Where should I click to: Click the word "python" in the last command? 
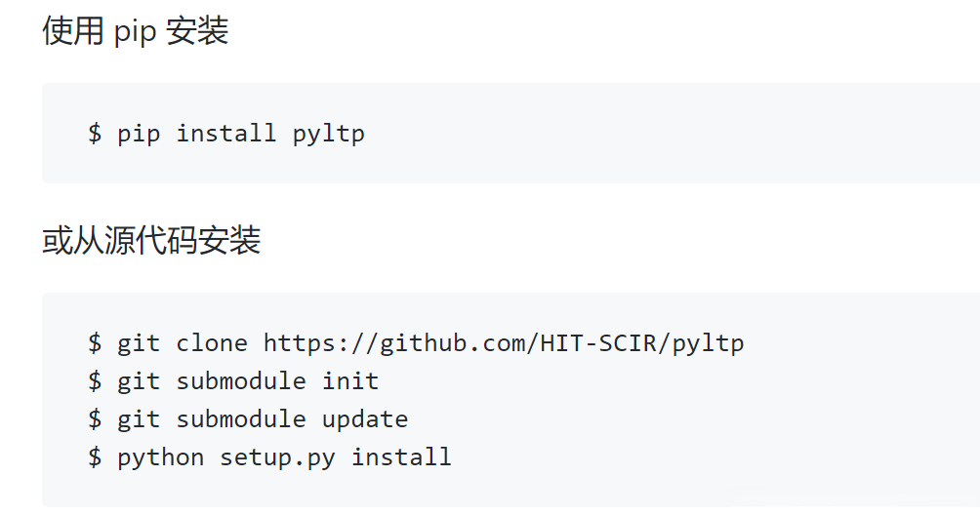[x=161, y=456]
